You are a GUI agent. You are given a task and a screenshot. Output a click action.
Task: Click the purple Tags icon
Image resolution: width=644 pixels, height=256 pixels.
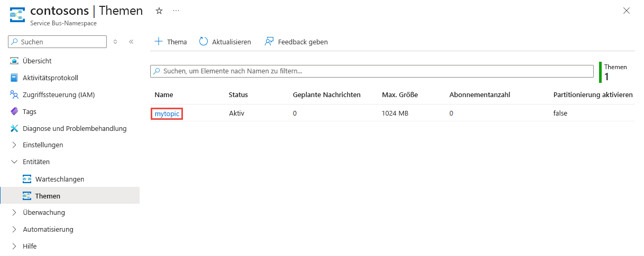pyautogui.click(x=14, y=112)
